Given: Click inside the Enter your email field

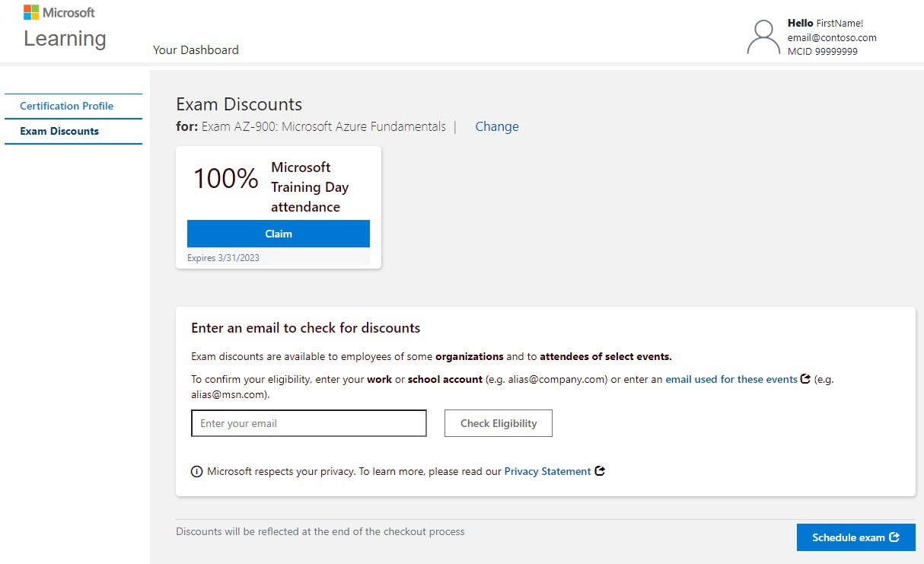Looking at the screenshot, I should (307, 423).
